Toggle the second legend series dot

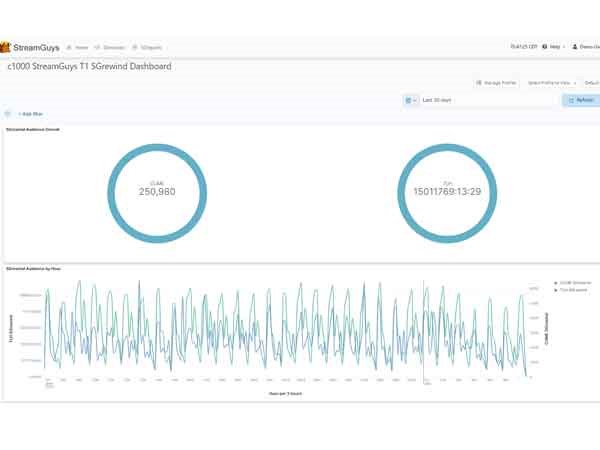click(x=556, y=290)
